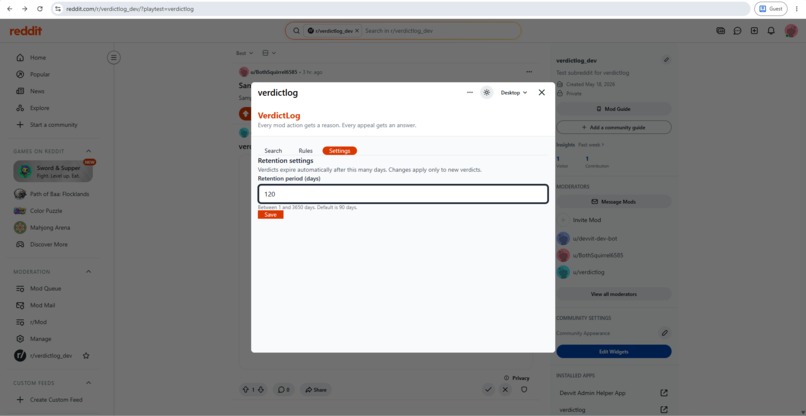Select the Settings tab
Image resolution: width=806 pixels, height=416 pixels.
(x=339, y=151)
